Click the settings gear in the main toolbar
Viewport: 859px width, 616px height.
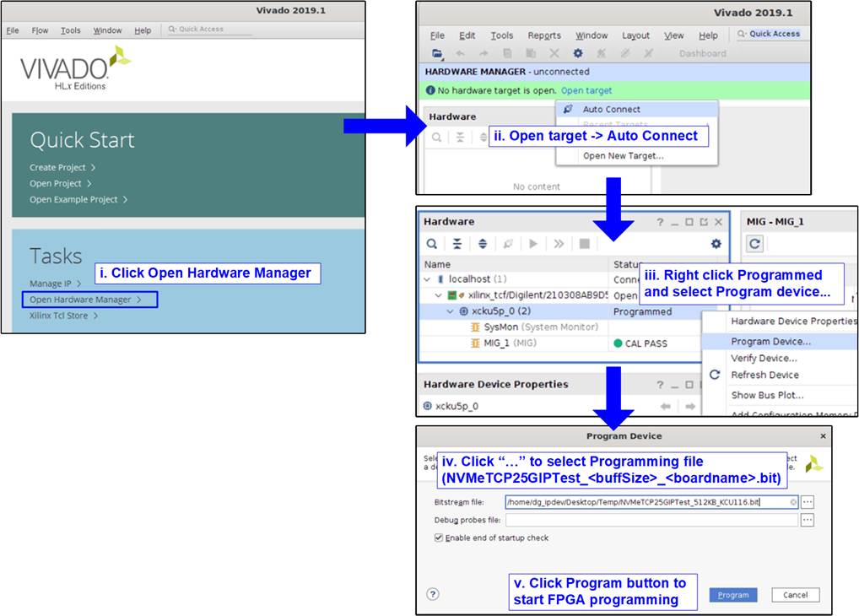[578, 53]
